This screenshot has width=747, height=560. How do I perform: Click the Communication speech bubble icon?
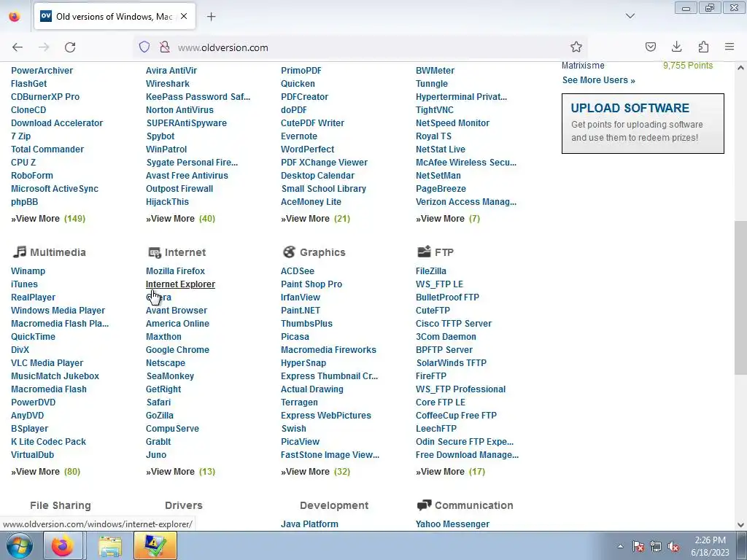(424, 505)
